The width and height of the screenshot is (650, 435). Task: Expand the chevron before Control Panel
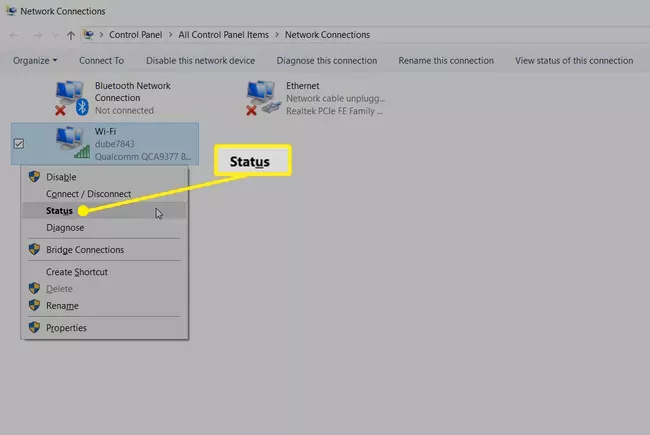point(101,35)
